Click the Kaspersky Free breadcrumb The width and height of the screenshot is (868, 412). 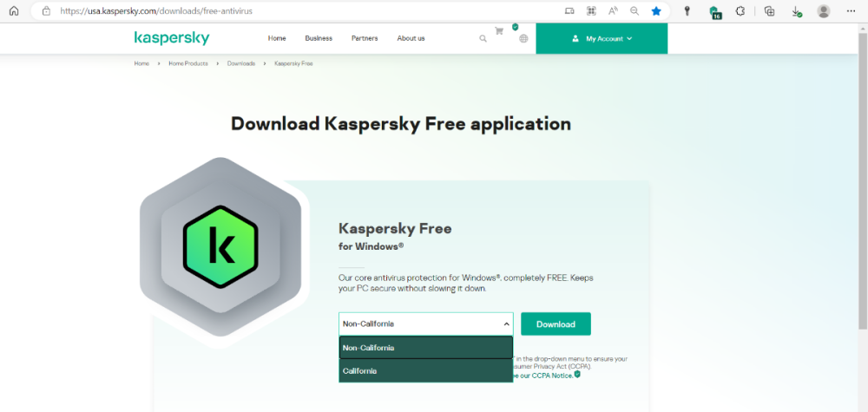coord(293,63)
